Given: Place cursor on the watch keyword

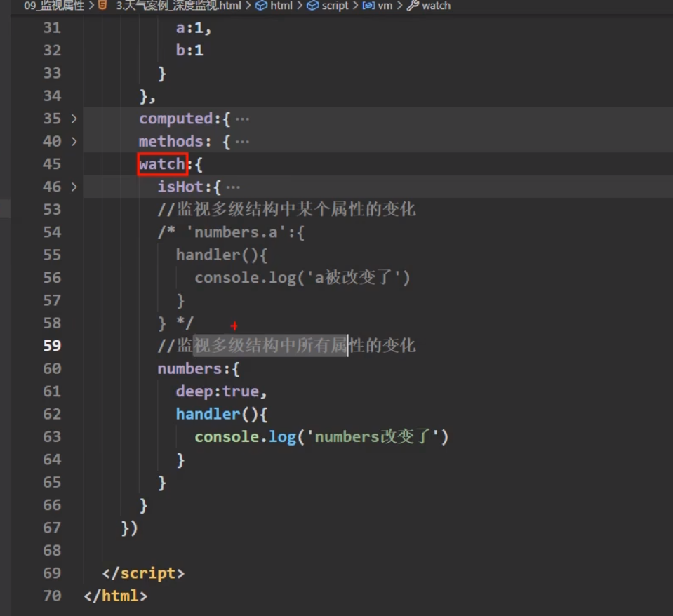Looking at the screenshot, I should point(162,164).
